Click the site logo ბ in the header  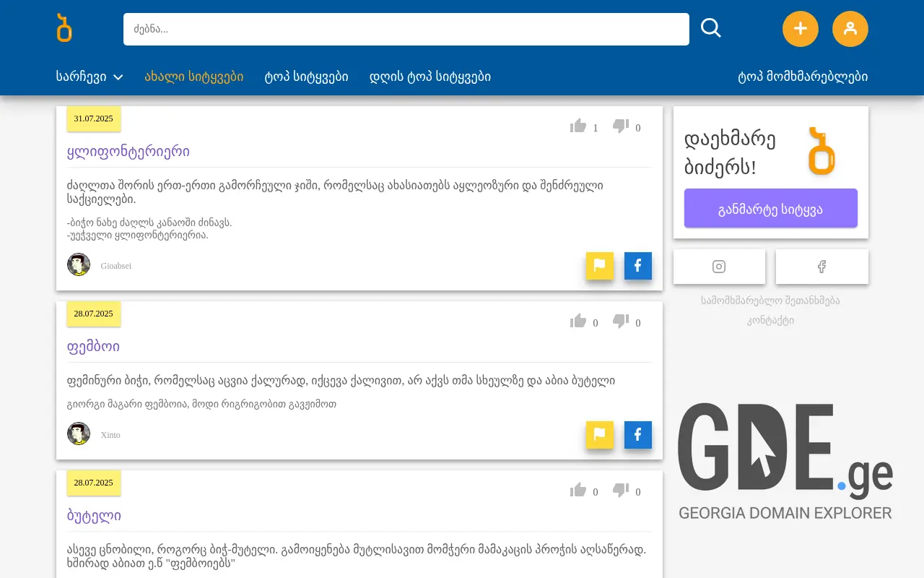[x=64, y=29]
